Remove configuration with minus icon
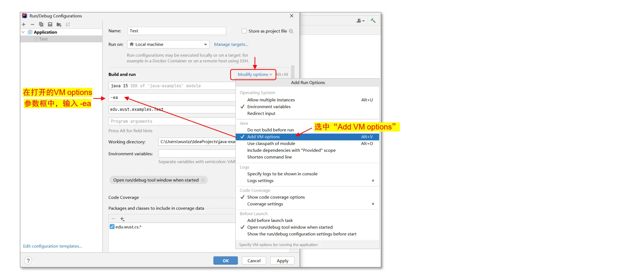This screenshot has height=278, width=644. 32,24
